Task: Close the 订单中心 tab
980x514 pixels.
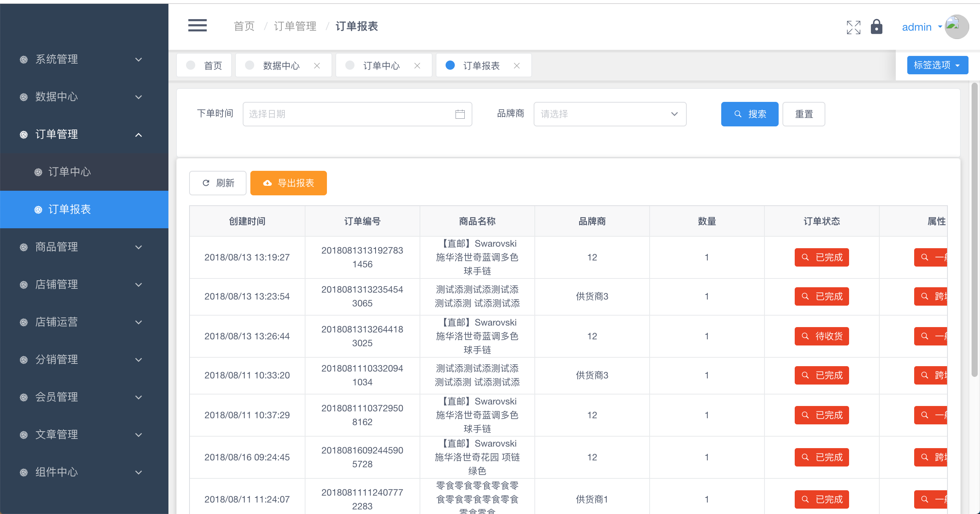Action: [417, 65]
